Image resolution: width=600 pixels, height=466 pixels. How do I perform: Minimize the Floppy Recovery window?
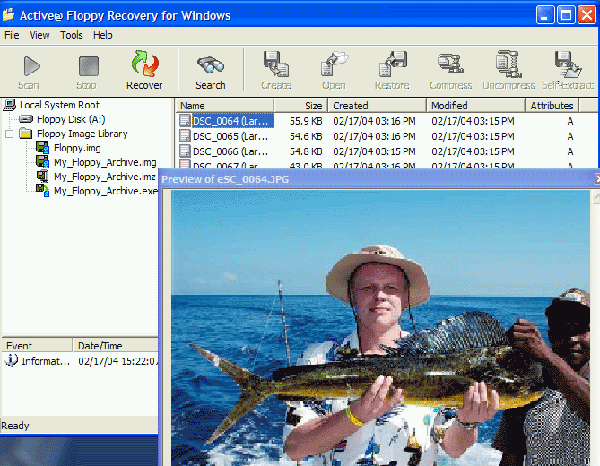coord(545,15)
